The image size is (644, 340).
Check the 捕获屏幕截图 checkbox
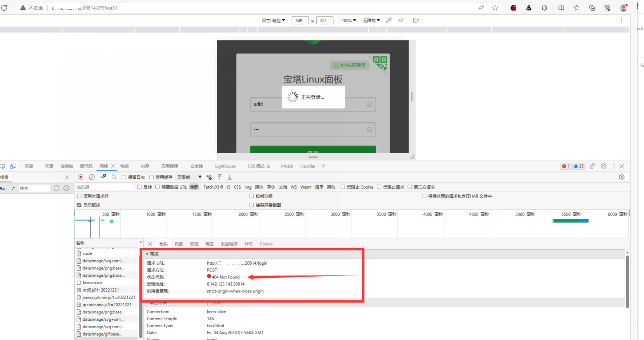[x=251, y=205]
